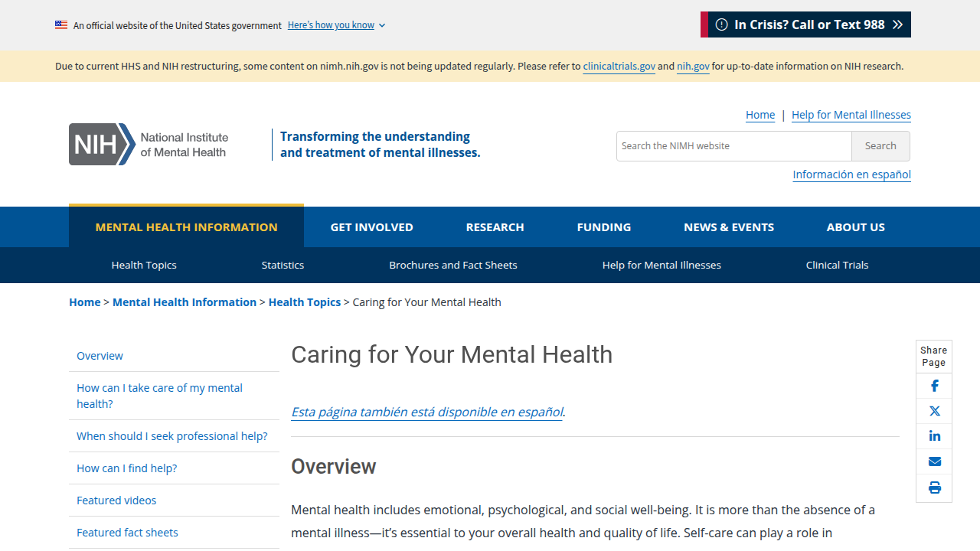The image size is (980, 551).
Task: Open the Get Involved nav menu
Action: [371, 227]
